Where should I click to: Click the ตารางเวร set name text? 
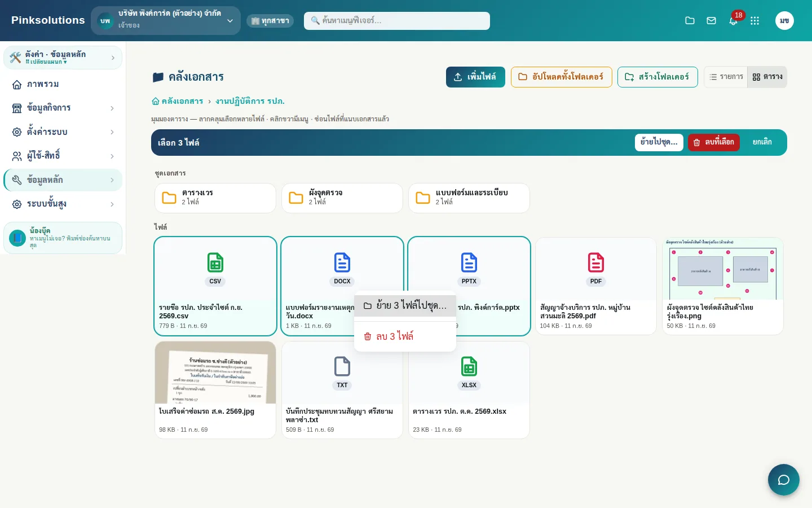[x=197, y=193]
